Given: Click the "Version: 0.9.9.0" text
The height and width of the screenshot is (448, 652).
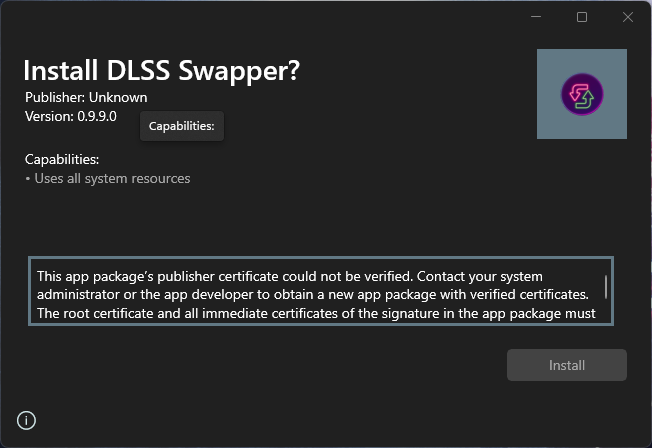Looking at the screenshot, I should click(x=71, y=116).
